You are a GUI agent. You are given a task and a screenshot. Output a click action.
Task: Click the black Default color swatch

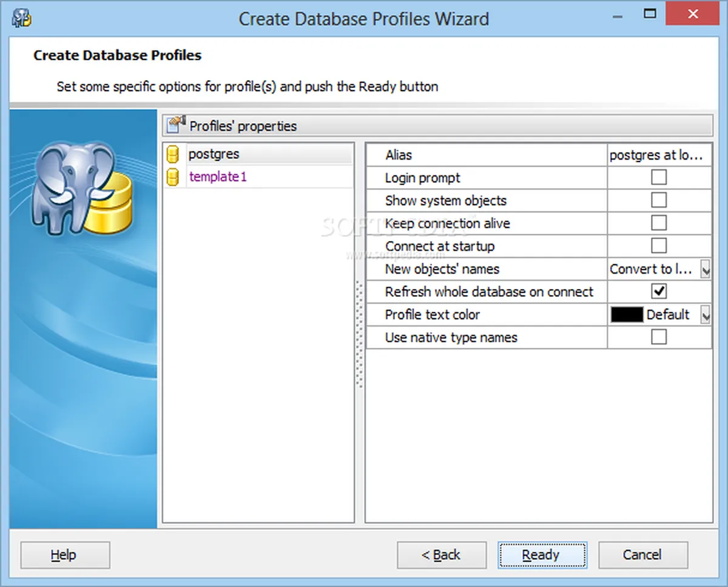pos(627,314)
